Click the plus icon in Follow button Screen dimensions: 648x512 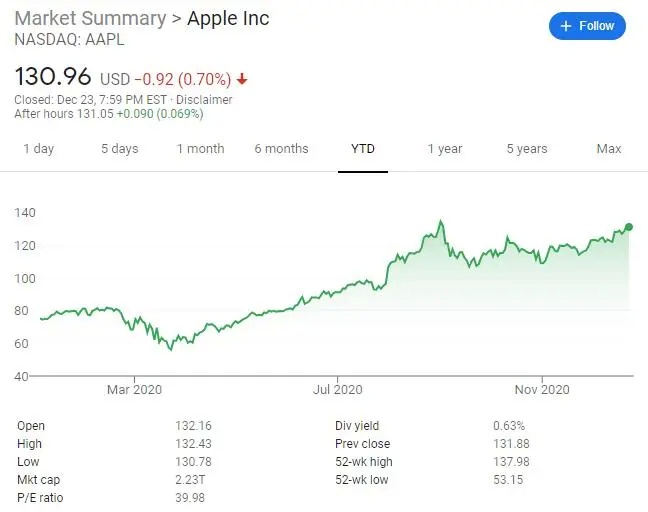565,26
